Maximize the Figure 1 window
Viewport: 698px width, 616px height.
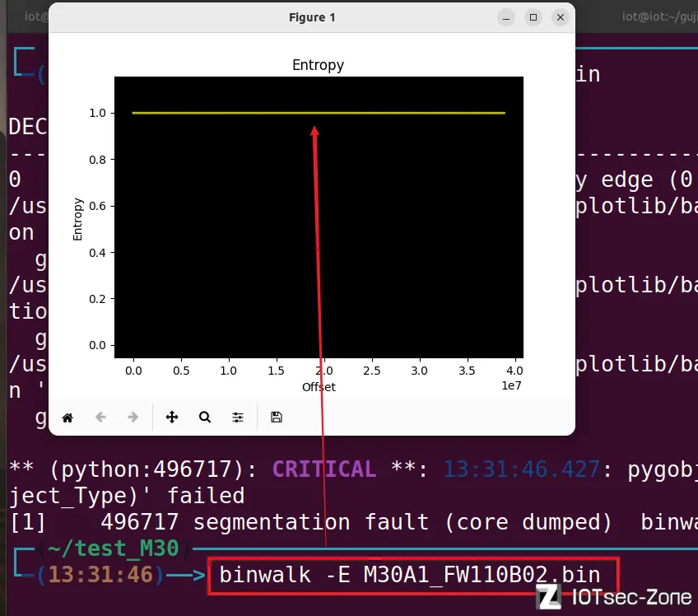[x=533, y=17]
